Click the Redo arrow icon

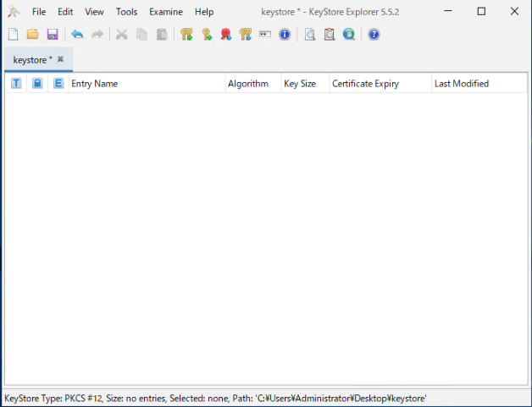(x=97, y=34)
